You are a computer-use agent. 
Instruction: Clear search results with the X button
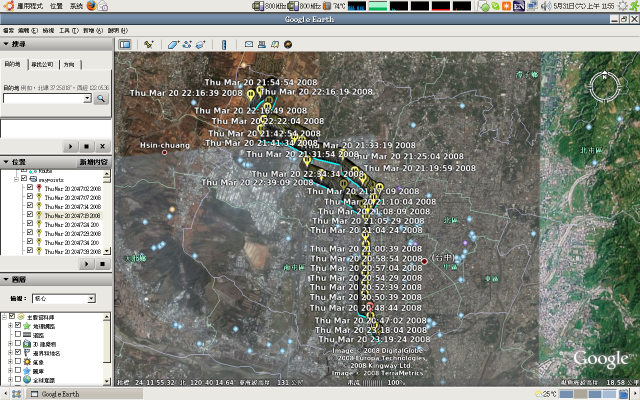(x=102, y=146)
